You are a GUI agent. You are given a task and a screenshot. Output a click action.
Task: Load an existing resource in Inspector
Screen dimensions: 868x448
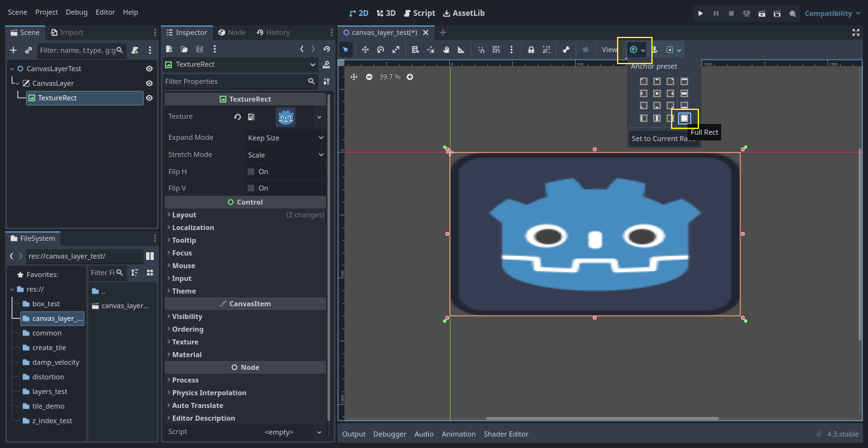point(184,49)
